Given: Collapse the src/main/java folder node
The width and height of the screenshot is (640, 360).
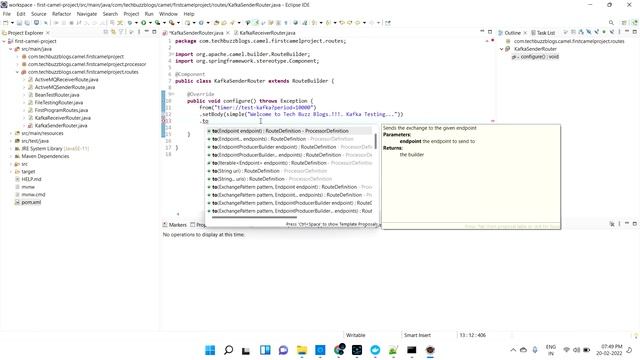Looking at the screenshot, I should click(x=11, y=49).
